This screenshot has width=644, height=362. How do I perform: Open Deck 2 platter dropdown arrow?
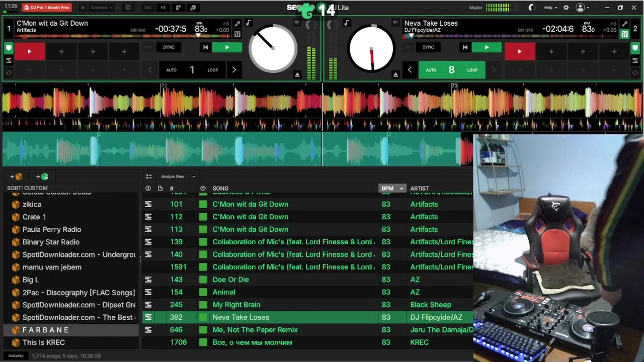[395, 23]
